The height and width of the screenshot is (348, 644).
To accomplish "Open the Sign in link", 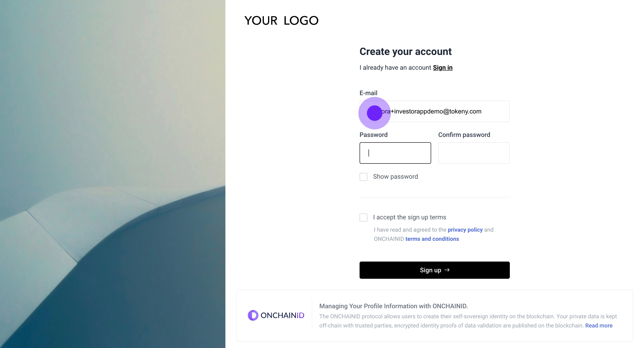I will pyautogui.click(x=443, y=68).
